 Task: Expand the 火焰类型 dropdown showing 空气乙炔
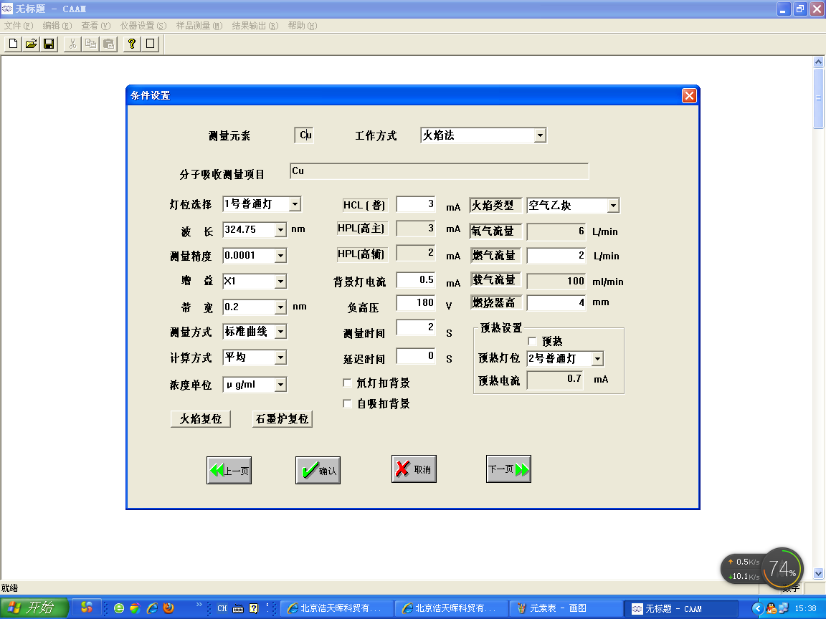coord(612,206)
